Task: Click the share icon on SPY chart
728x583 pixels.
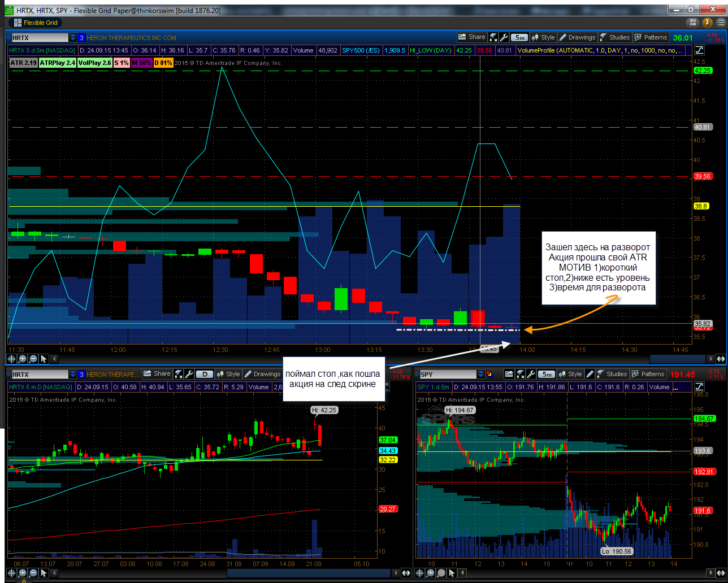Action: pyautogui.click(x=509, y=374)
